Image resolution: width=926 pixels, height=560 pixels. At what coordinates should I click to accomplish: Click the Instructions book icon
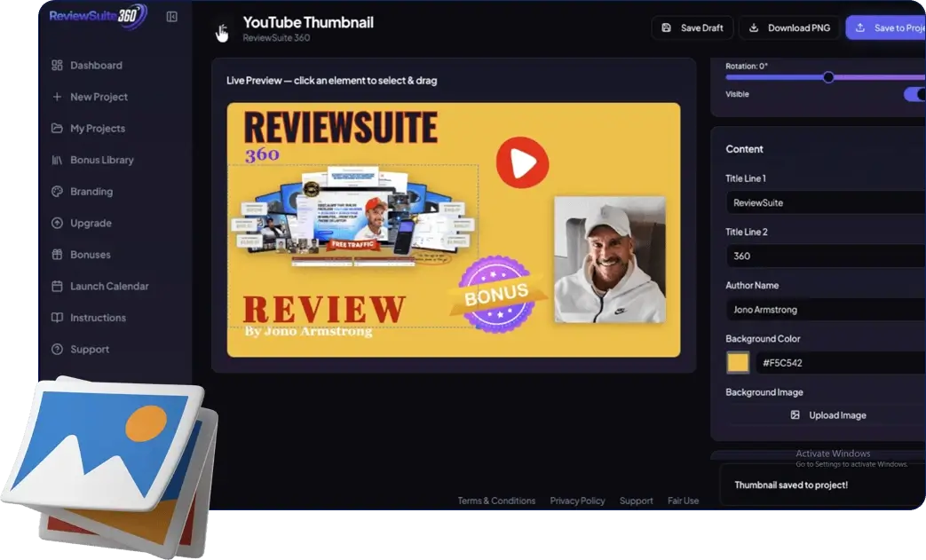point(55,317)
